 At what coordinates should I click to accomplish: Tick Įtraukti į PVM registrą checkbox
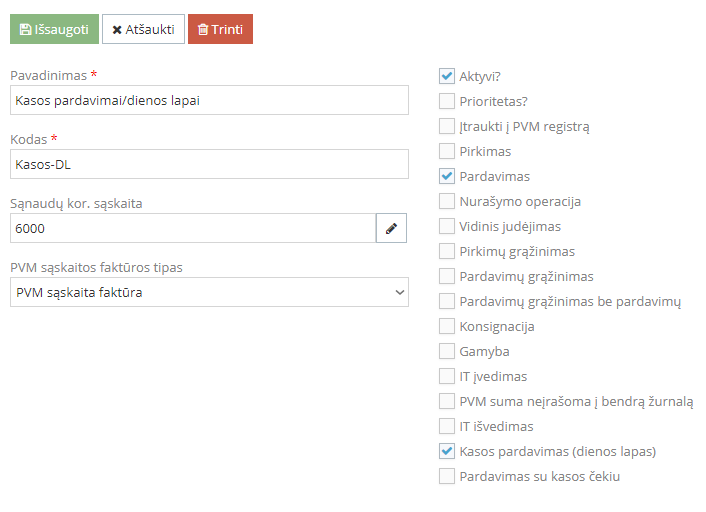447,126
